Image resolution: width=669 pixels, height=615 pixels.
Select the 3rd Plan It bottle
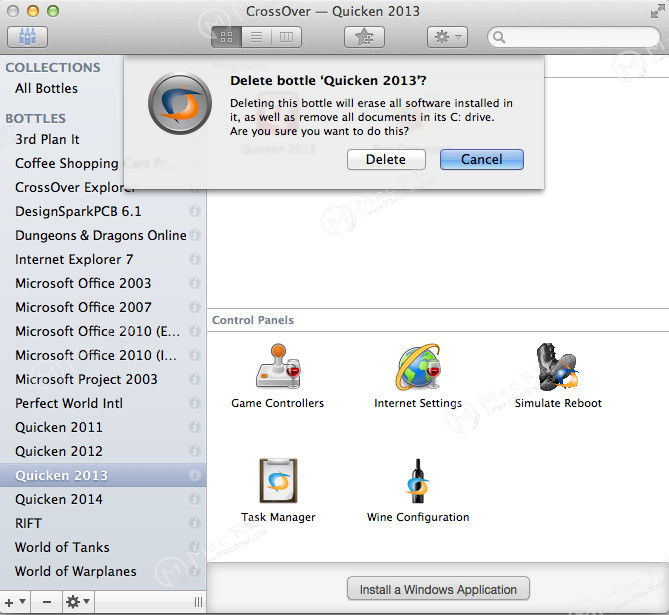(47, 139)
